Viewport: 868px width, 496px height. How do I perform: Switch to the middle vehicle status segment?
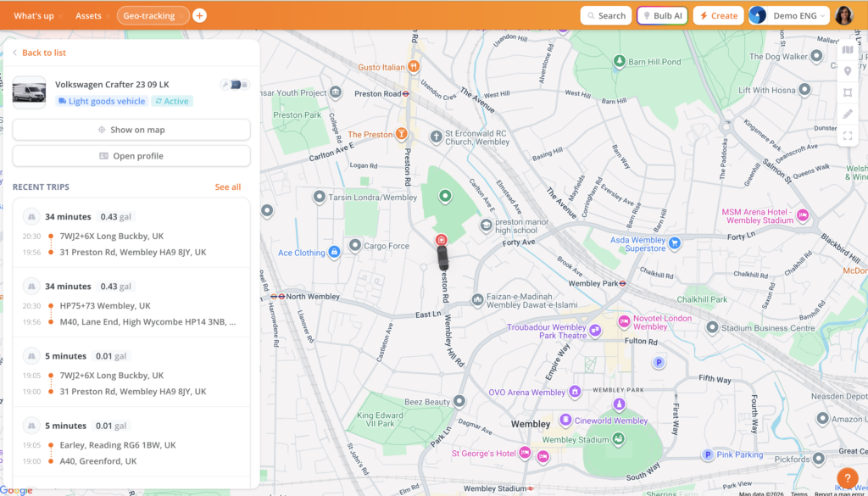tap(236, 85)
